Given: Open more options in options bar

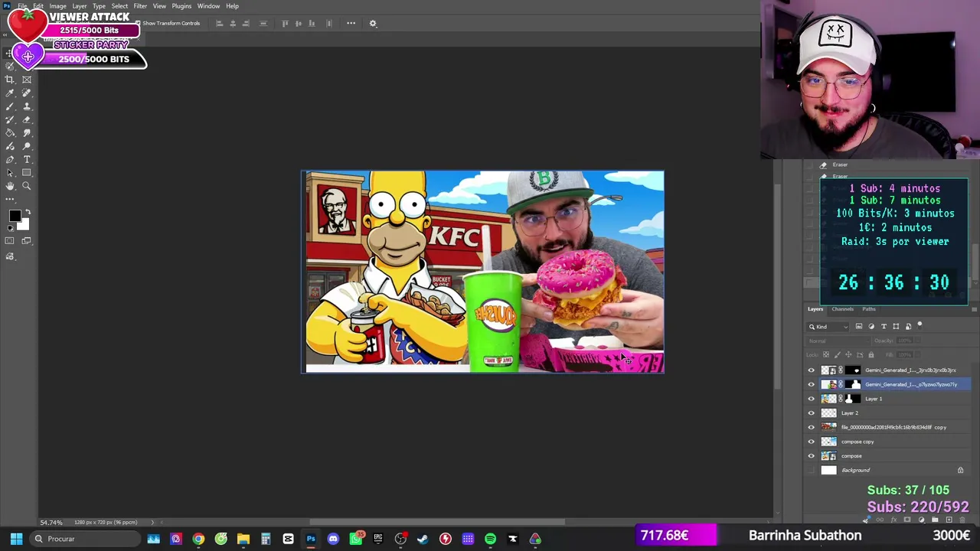Looking at the screenshot, I should click(x=351, y=23).
